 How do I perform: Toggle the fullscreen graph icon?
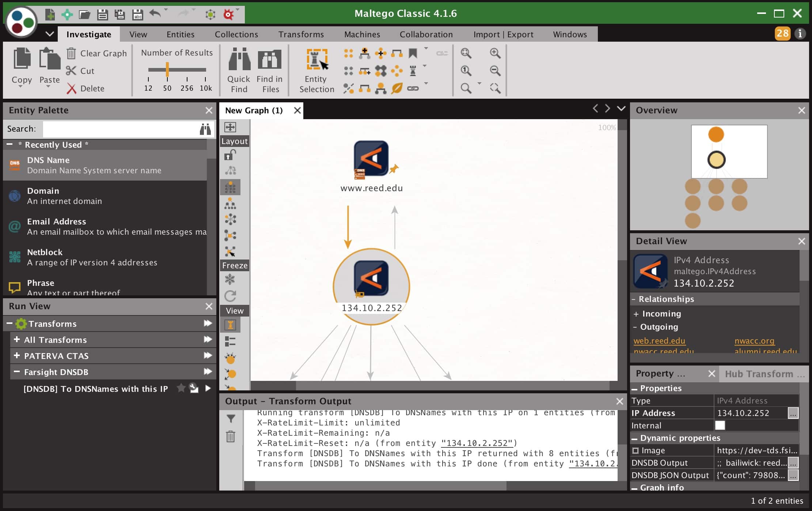coord(230,127)
